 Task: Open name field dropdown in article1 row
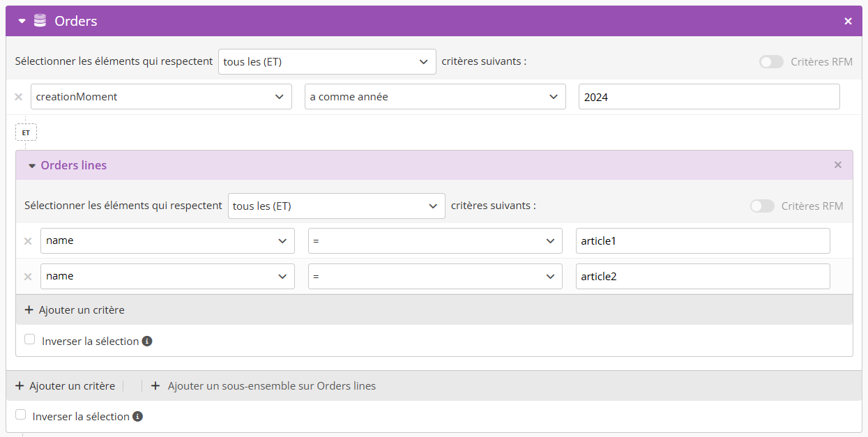pos(167,240)
